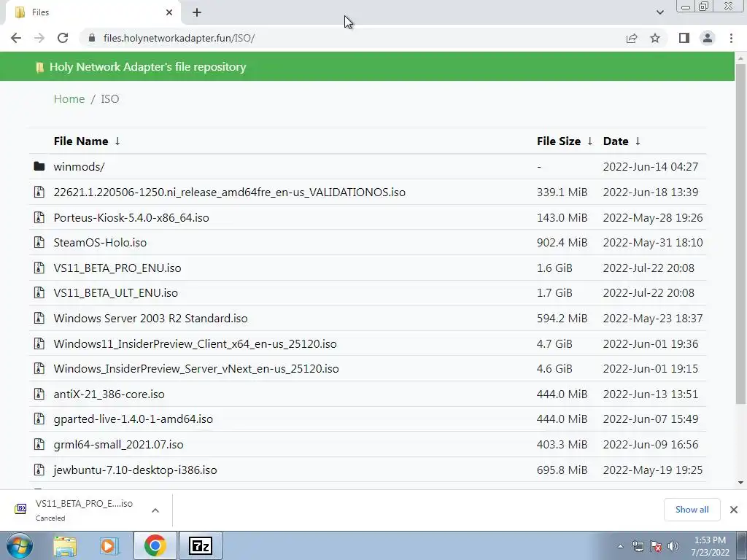747x560 pixels.
Task: Click the File Size column header text
Action: 559,141
